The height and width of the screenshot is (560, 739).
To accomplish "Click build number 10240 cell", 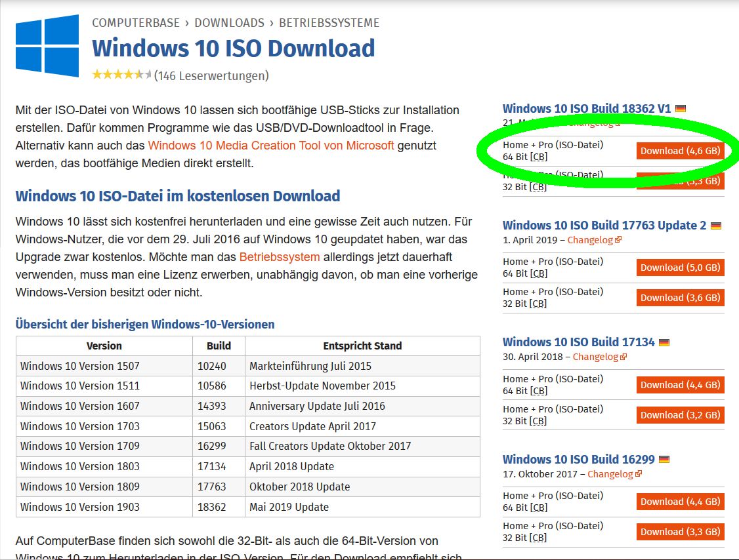I will [219, 366].
